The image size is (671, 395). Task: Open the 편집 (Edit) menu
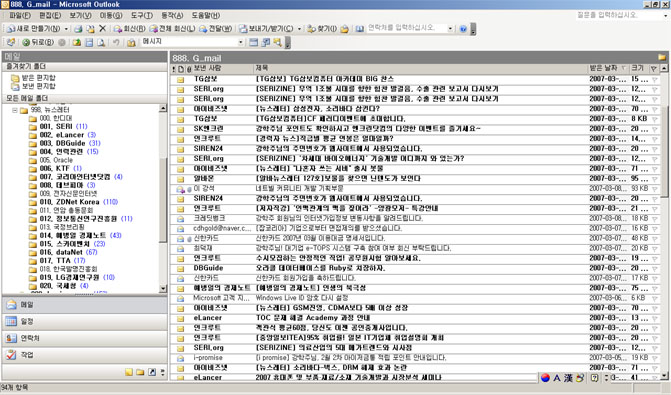pos(50,15)
